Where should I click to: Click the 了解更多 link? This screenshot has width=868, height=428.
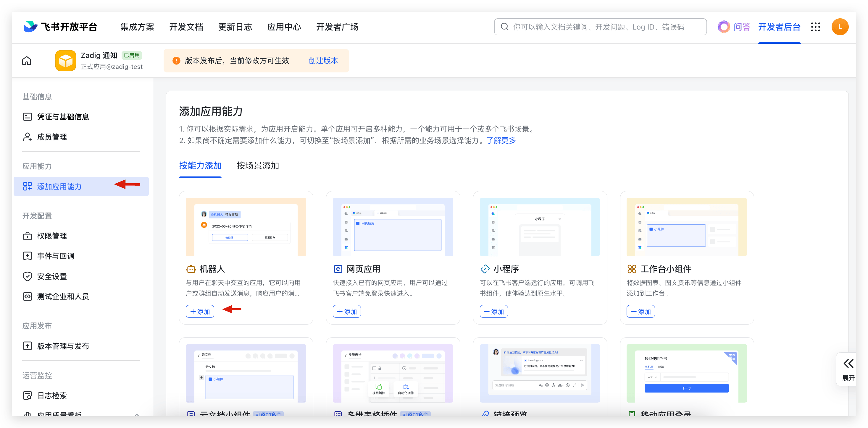501,140
